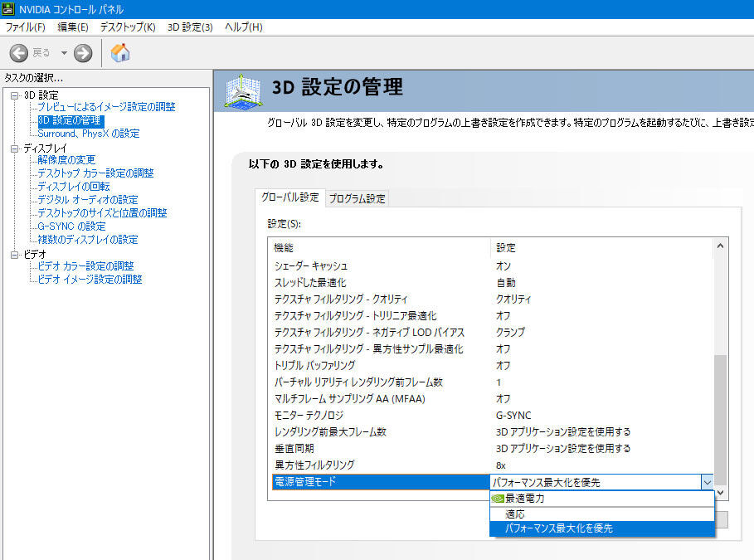Screen dimensions: 754x560
Task: Switch to the プログラム設定 tab
Action: click(x=358, y=198)
